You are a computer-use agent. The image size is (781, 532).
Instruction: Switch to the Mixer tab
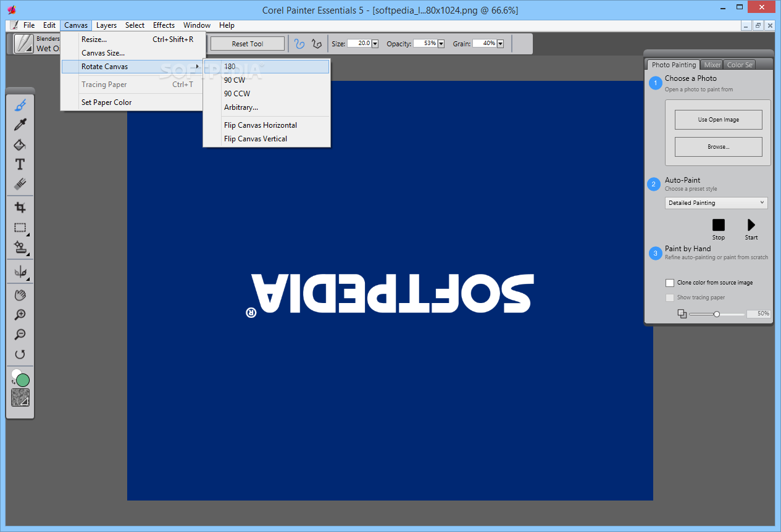[x=712, y=65]
